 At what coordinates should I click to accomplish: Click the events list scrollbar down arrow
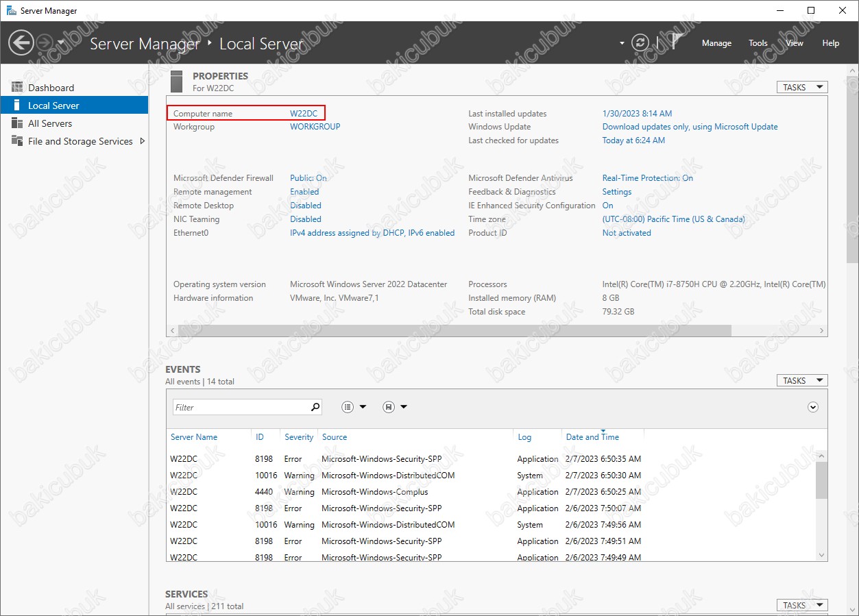[x=822, y=555]
